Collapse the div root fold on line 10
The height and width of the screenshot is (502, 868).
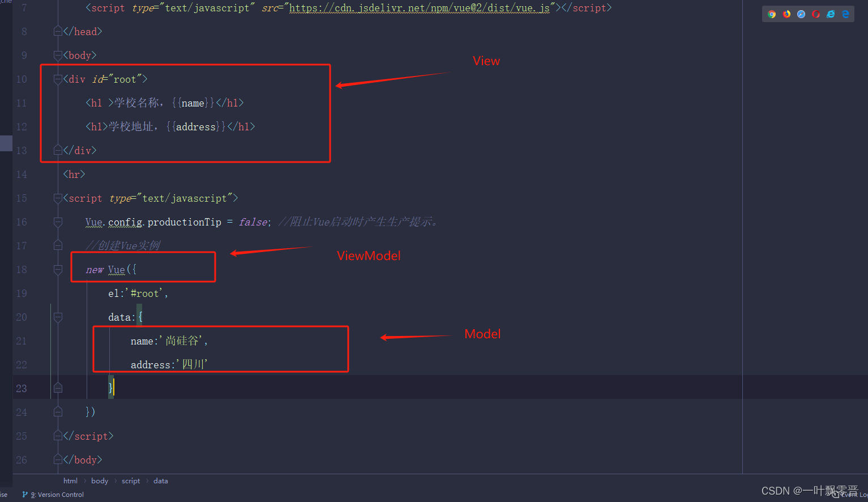(58, 79)
